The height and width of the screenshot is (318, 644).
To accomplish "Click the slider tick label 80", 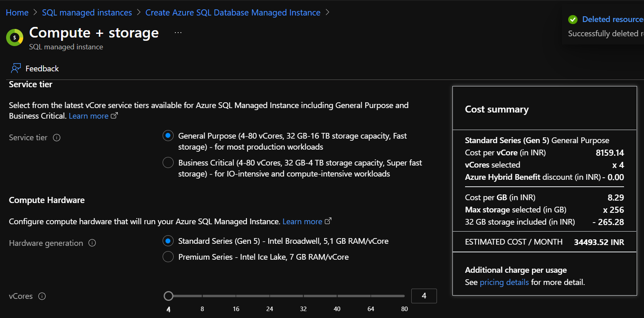I will [x=404, y=309].
